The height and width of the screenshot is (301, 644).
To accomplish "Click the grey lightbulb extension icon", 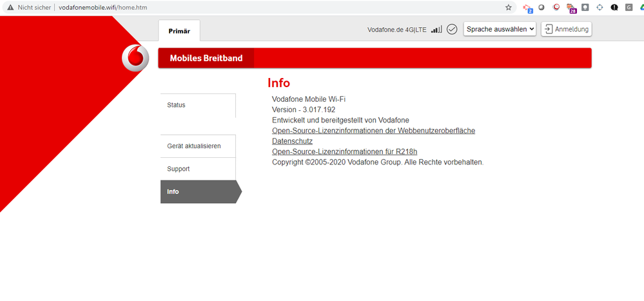I will pos(585,7).
